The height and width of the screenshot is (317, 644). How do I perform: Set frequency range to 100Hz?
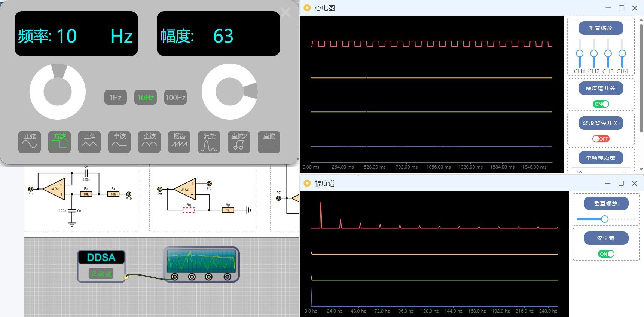pyautogui.click(x=176, y=98)
